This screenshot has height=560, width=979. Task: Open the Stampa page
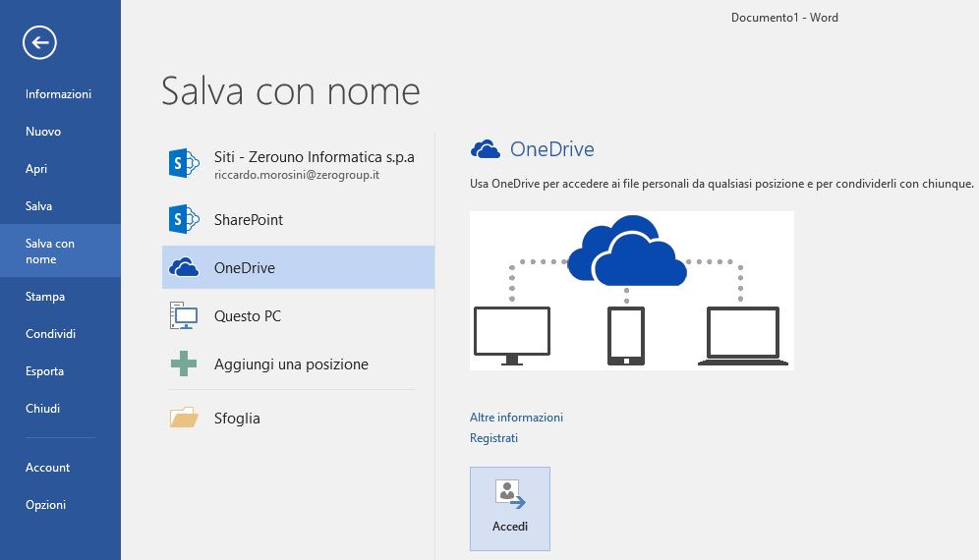[45, 297]
